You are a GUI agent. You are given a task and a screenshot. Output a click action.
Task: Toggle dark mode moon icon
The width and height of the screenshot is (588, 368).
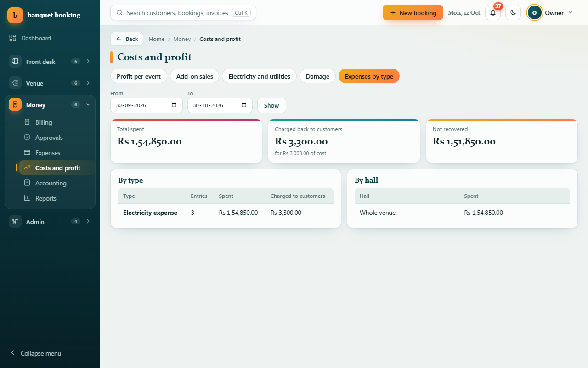(x=513, y=13)
